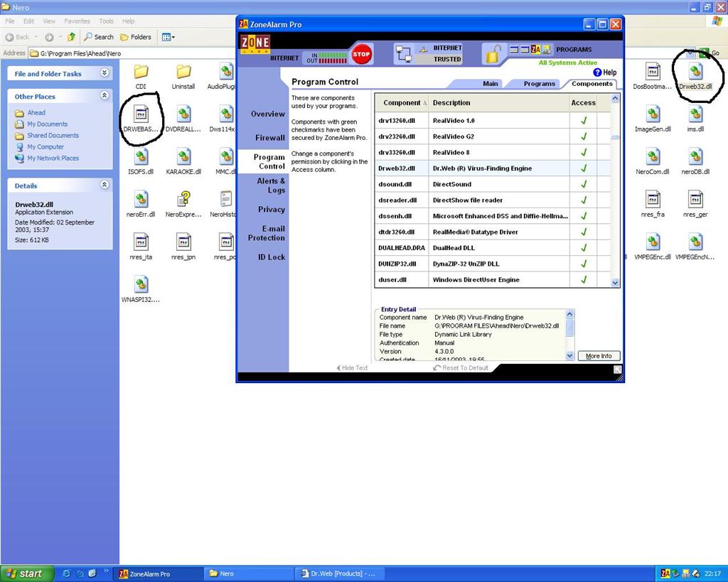Toggle access checkmark for duser.dll
The image size is (728, 582).
[584, 279]
